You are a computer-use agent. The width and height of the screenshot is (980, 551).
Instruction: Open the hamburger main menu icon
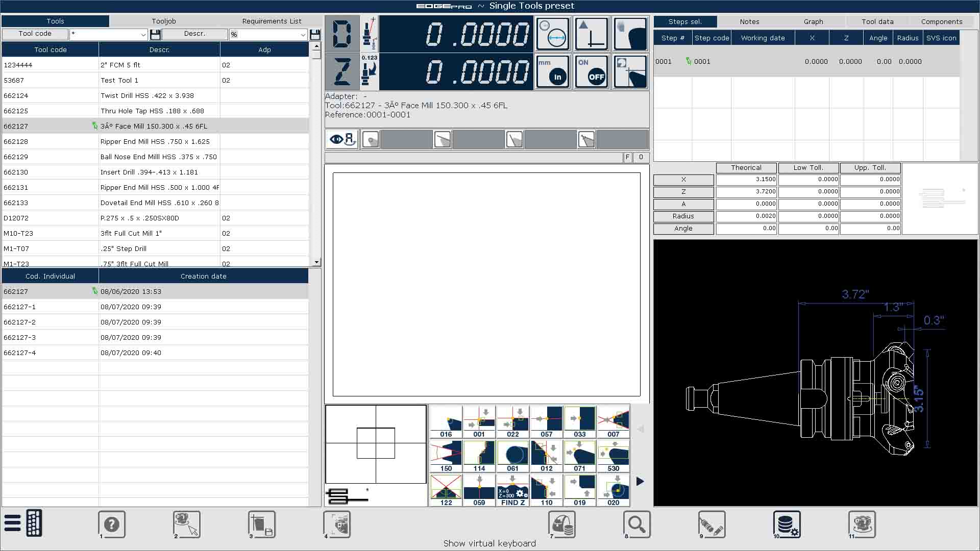pos(12,523)
